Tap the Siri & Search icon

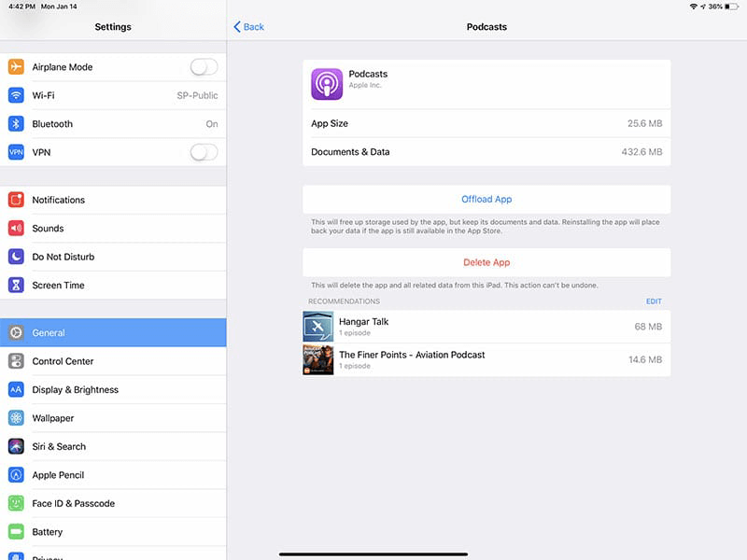(16, 447)
